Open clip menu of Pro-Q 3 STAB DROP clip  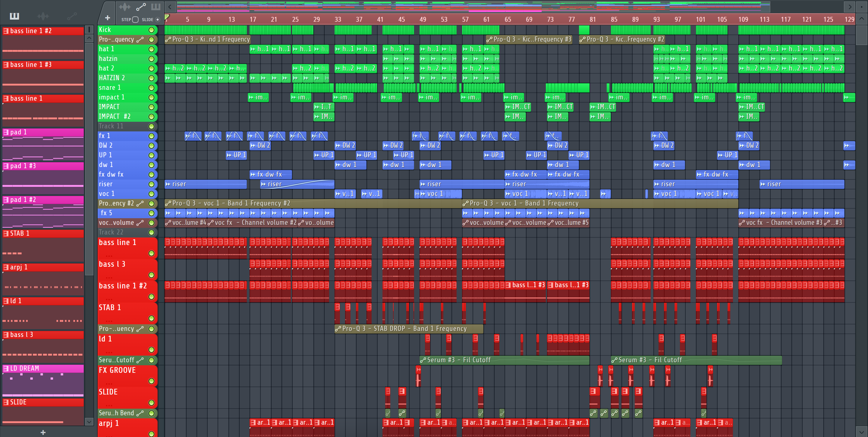click(x=338, y=329)
